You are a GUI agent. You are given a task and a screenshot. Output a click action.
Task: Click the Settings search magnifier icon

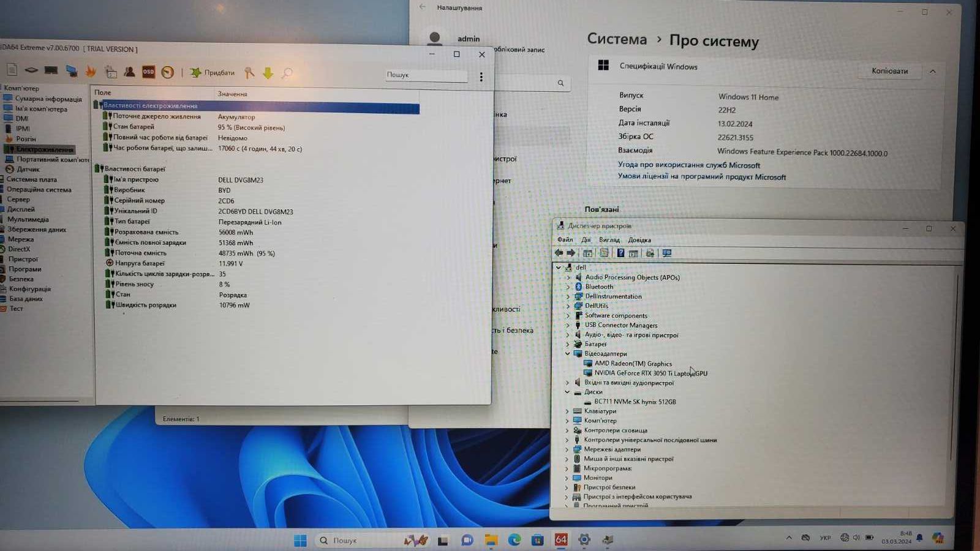click(560, 83)
